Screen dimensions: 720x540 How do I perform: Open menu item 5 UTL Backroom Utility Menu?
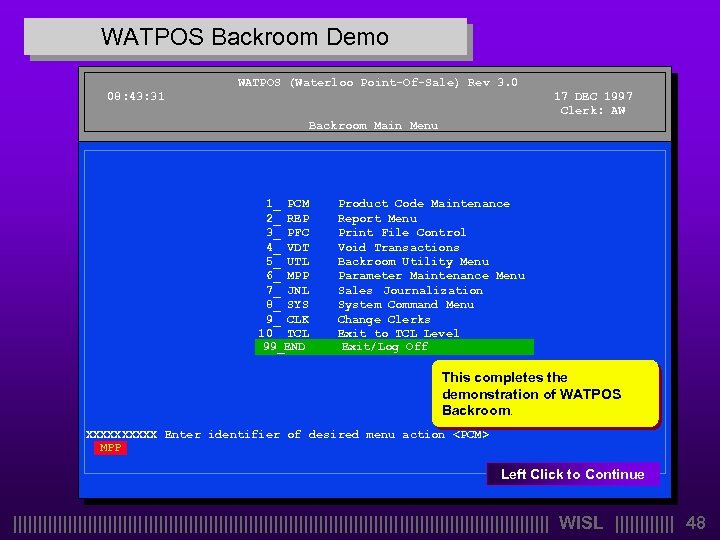coord(377,262)
